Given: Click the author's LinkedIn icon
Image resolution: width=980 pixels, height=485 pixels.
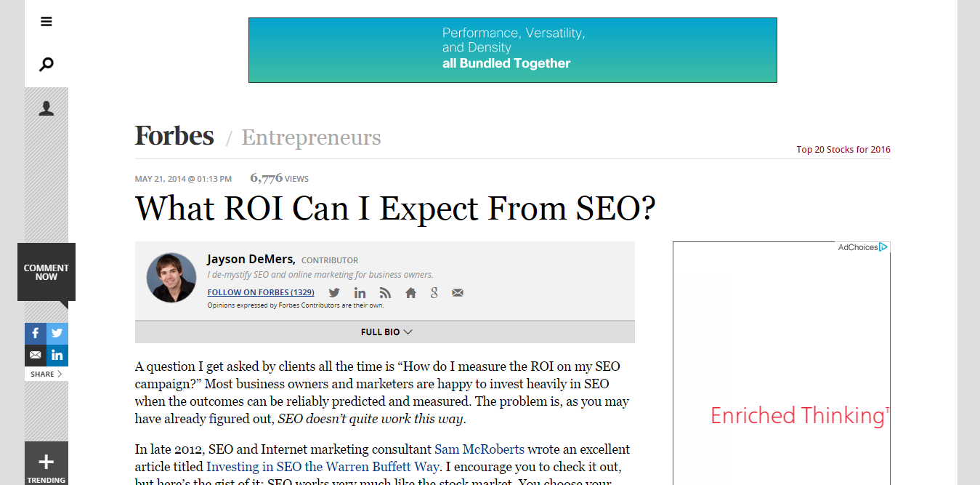Looking at the screenshot, I should click(360, 292).
